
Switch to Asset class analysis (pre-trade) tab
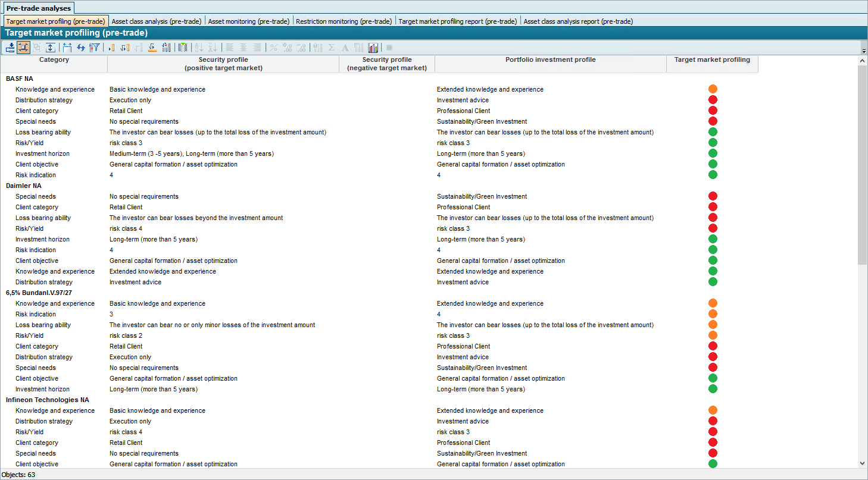[x=157, y=21]
